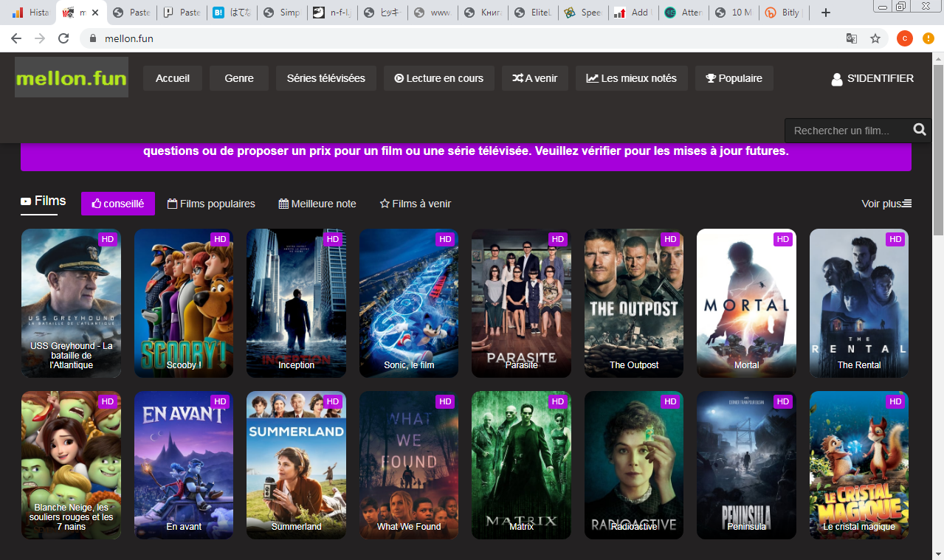Click HD badge on Mortal poster
Image resolution: width=944 pixels, height=560 pixels.
pyautogui.click(x=783, y=239)
